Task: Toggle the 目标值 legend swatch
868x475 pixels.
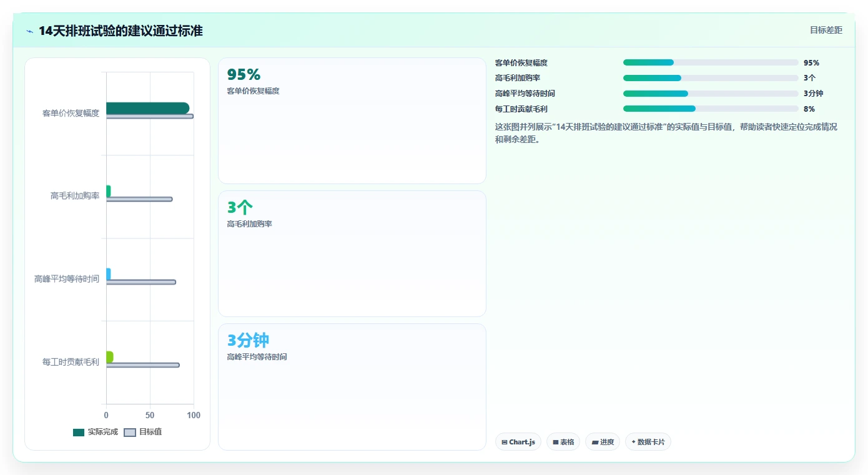Action: pos(130,432)
